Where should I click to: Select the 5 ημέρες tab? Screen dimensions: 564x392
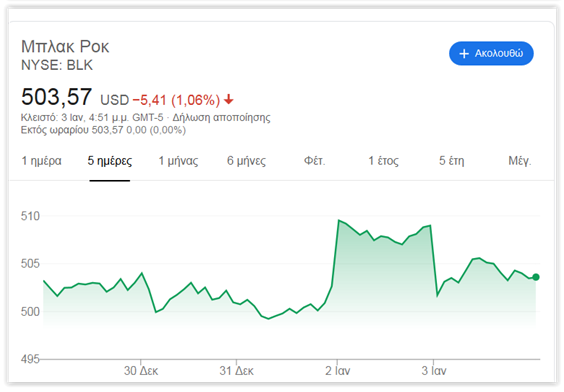pos(110,160)
